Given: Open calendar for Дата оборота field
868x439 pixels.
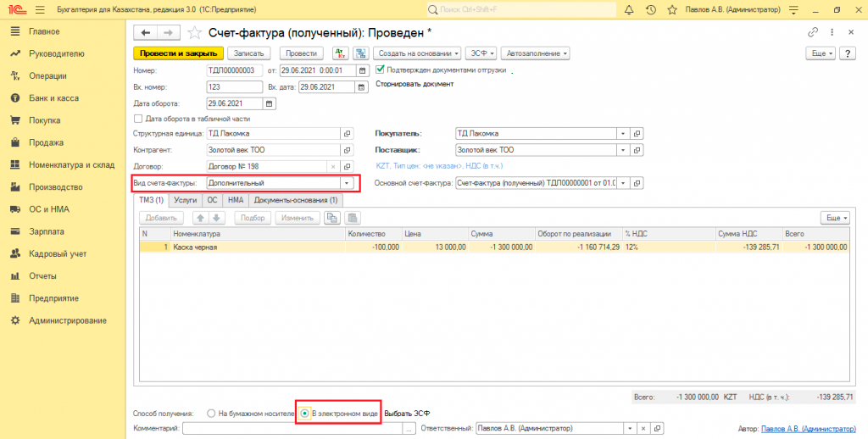Looking at the screenshot, I should click(270, 103).
